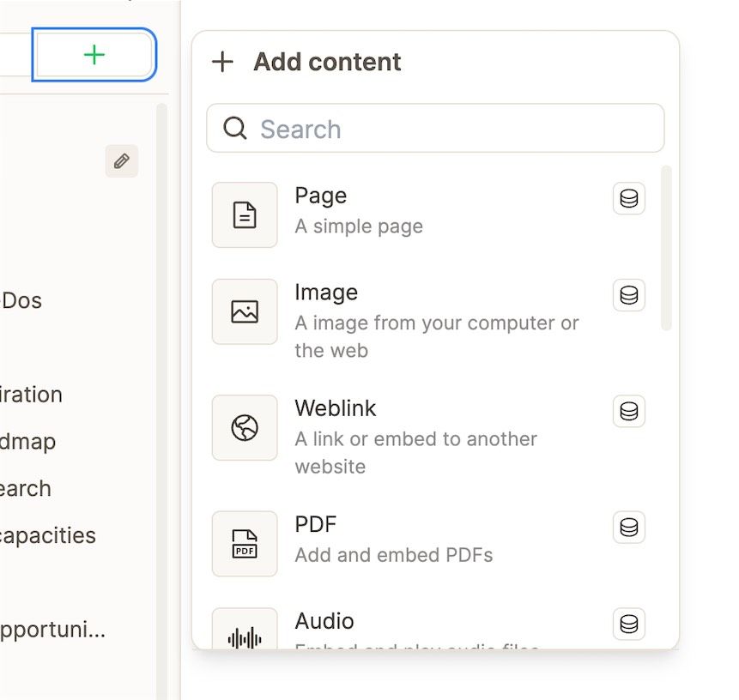Open database icon beside Weblink
Screen dimensions: 739x700
point(628,412)
